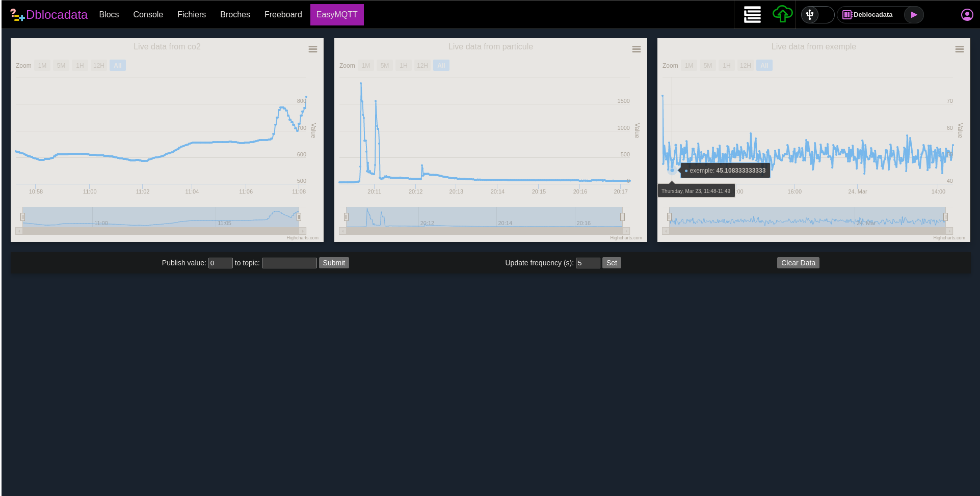This screenshot has width=980, height=496.
Task: Toggle the USB connection switch
Action: click(817, 15)
